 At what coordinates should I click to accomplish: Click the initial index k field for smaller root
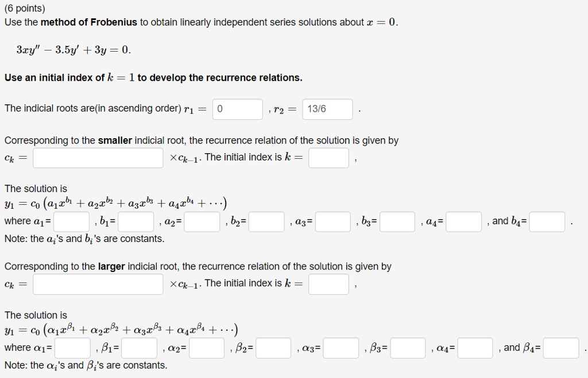pos(328,158)
